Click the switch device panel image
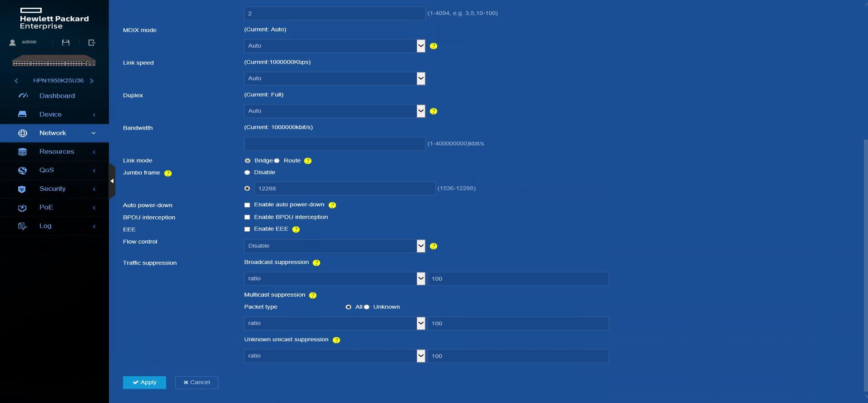This screenshot has width=868, height=403. point(54,61)
